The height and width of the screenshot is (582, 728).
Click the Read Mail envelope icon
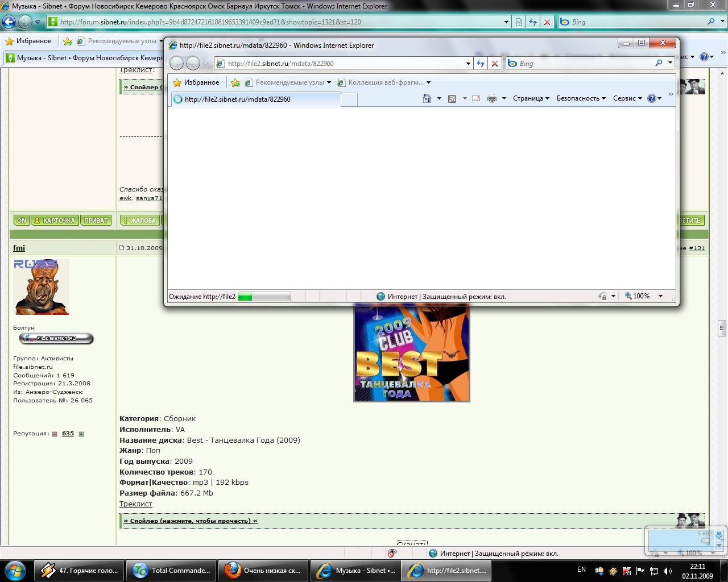(476, 98)
